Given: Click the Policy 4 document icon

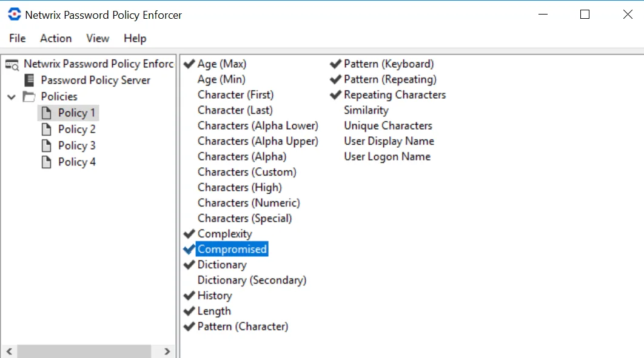Looking at the screenshot, I should (47, 162).
